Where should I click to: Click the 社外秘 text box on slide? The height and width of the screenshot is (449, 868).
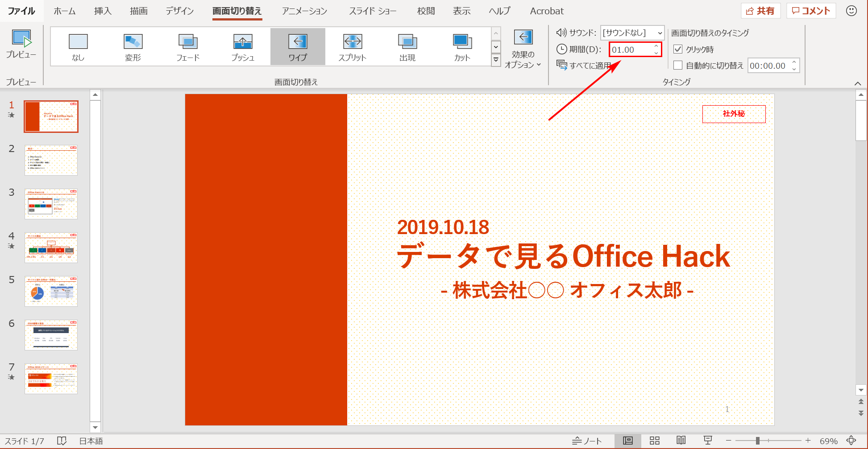click(734, 114)
